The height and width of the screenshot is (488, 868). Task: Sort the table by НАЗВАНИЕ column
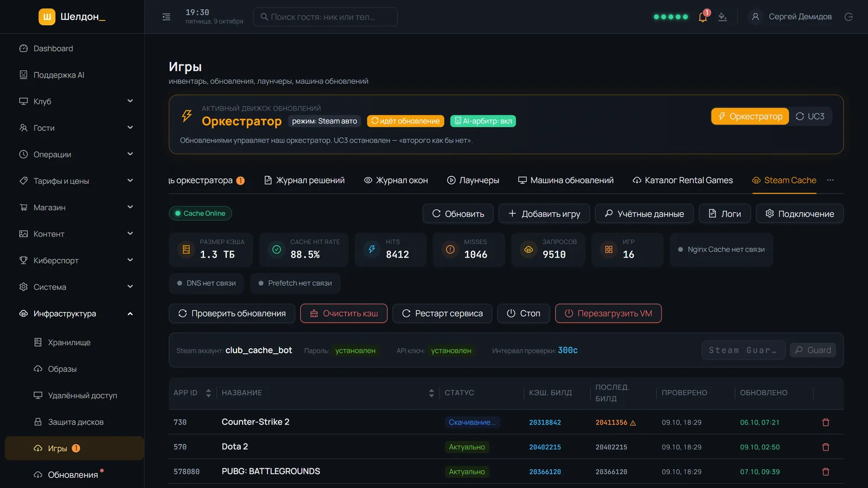pos(431,393)
